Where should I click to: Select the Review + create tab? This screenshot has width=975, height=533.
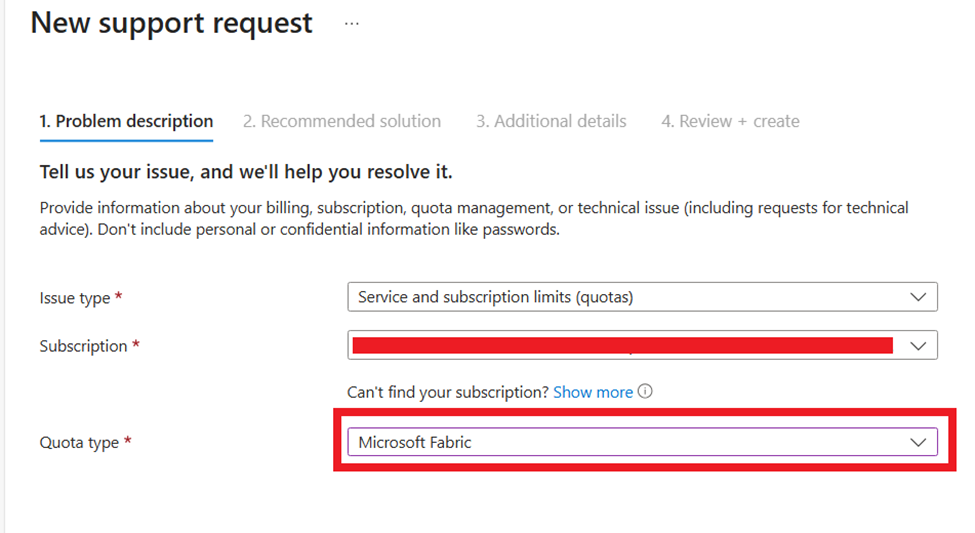tap(730, 121)
